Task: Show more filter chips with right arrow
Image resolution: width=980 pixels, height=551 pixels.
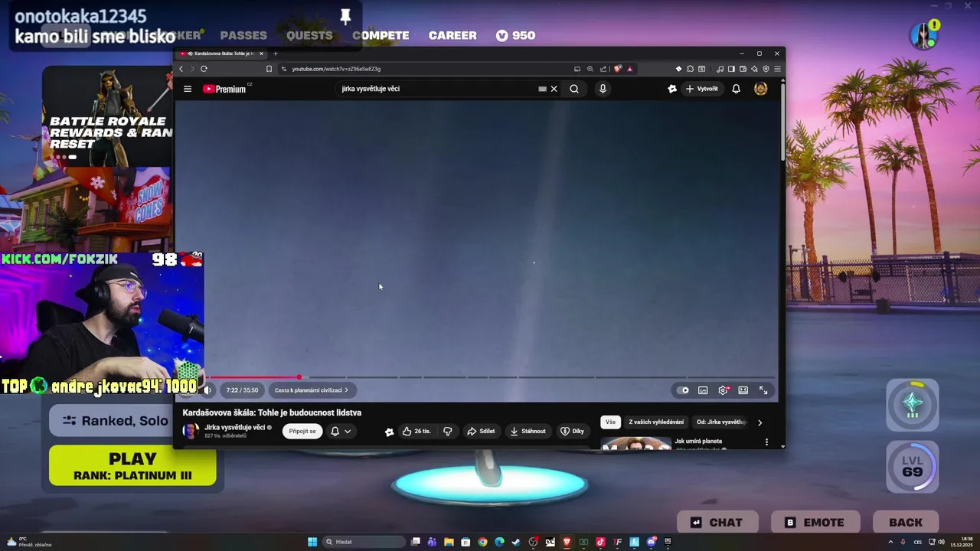Action: coord(759,422)
